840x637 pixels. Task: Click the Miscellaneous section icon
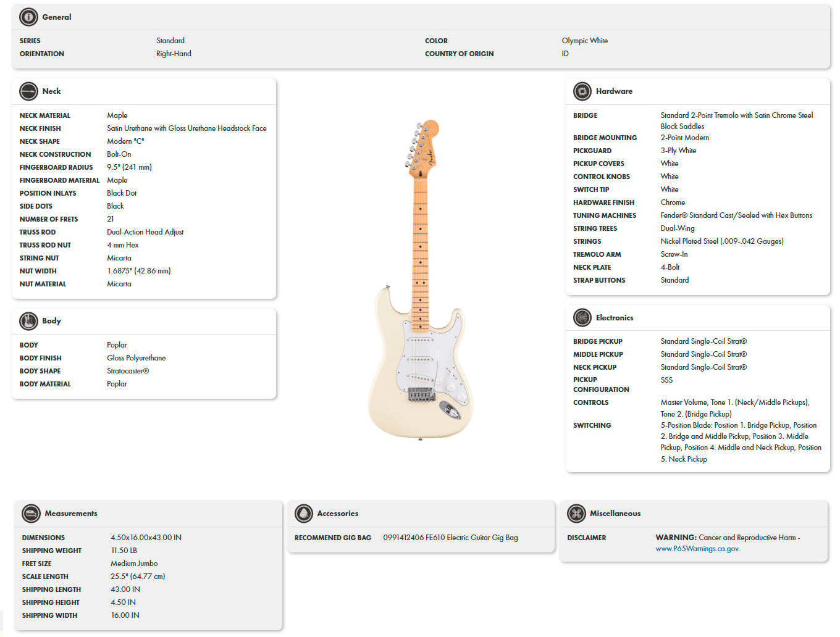click(x=575, y=514)
